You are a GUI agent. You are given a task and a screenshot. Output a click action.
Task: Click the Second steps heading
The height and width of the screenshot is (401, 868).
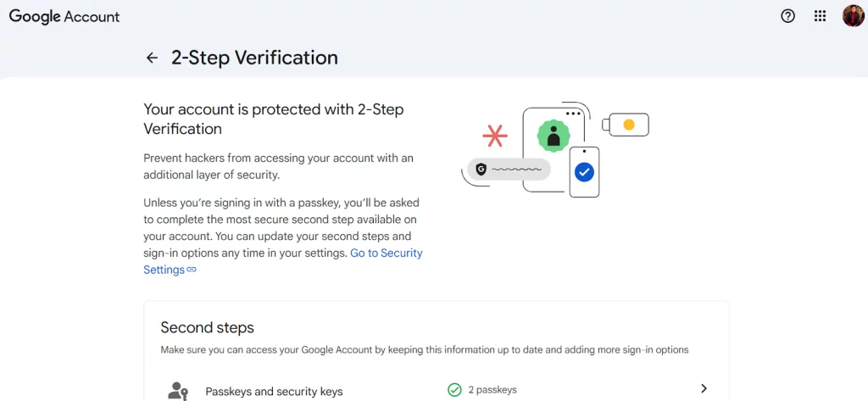(207, 327)
